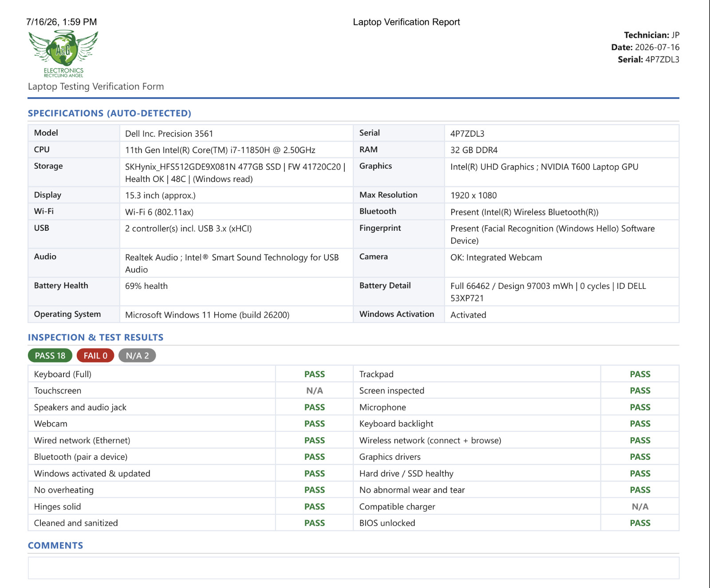Select the gray N/A 2 badge
The image size is (710, 588).
(x=137, y=355)
